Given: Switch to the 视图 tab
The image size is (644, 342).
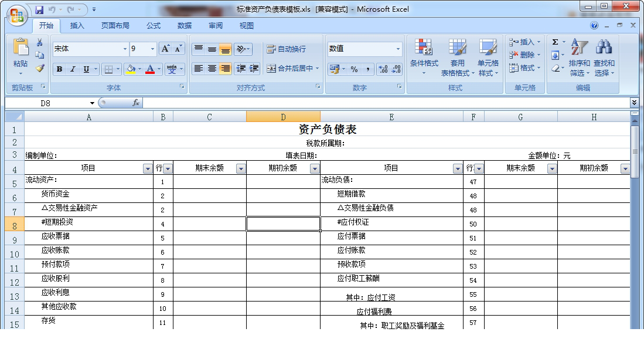Looking at the screenshot, I should [x=247, y=25].
